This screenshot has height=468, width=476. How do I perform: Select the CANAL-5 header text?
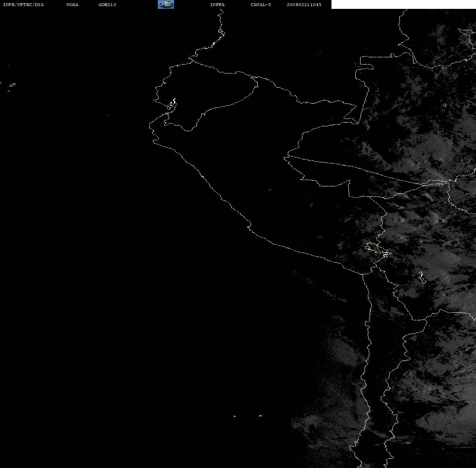pyautogui.click(x=261, y=4)
